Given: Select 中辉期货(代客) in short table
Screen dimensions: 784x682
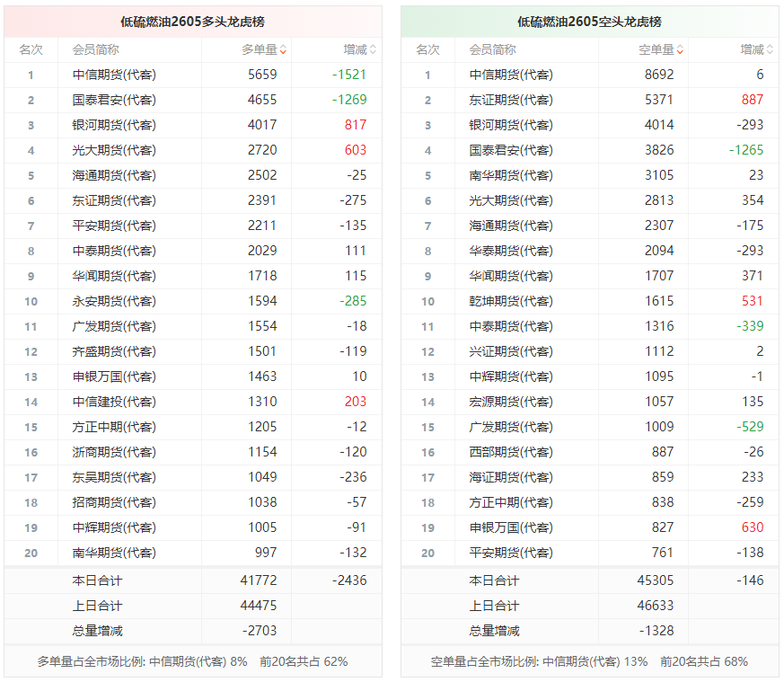Looking at the screenshot, I should coord(511,376).
